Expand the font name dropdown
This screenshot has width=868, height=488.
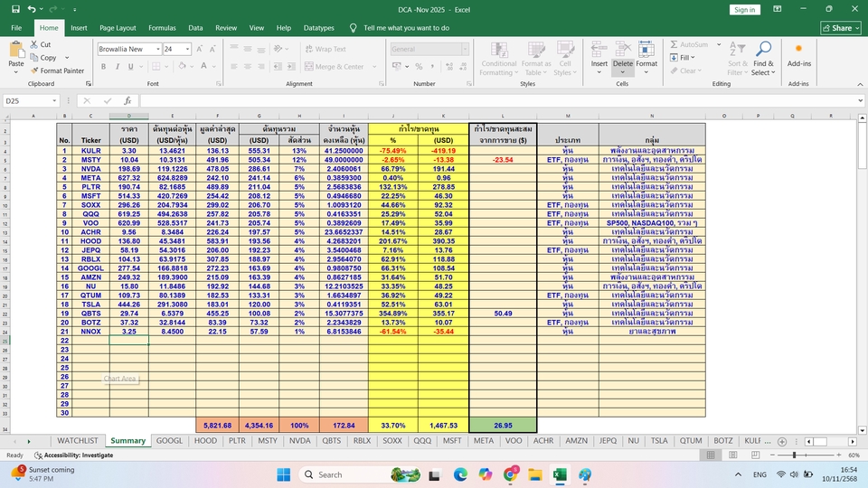pos(157,49)
